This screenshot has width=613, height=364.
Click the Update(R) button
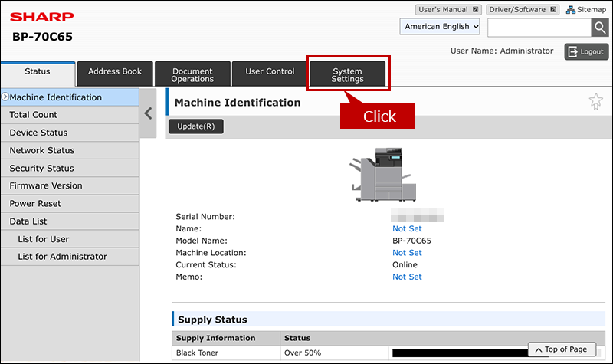(196, 126)
